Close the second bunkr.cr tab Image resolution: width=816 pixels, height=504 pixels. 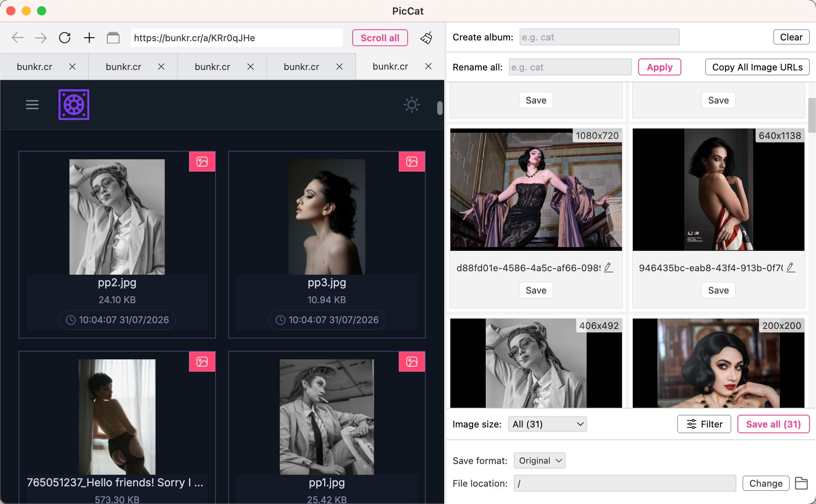[x=161, y=67]
